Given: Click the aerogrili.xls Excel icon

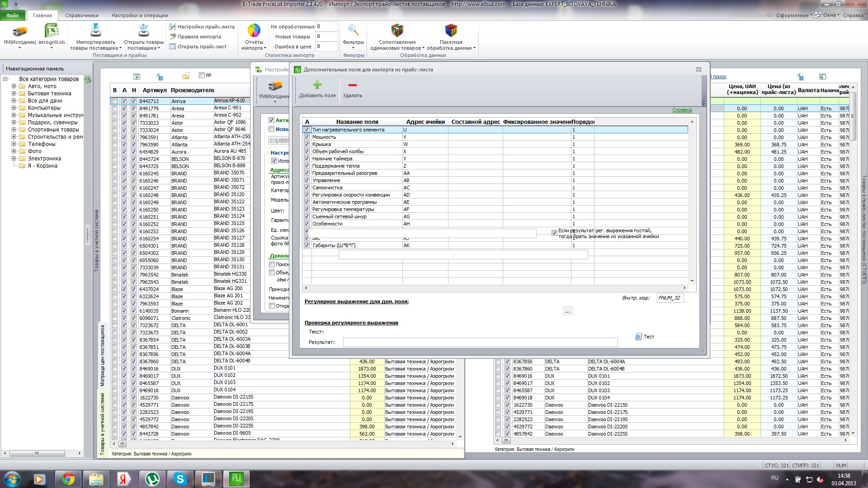Looking at the screenshot, I should pyautogui.click(x=52, y=32).
